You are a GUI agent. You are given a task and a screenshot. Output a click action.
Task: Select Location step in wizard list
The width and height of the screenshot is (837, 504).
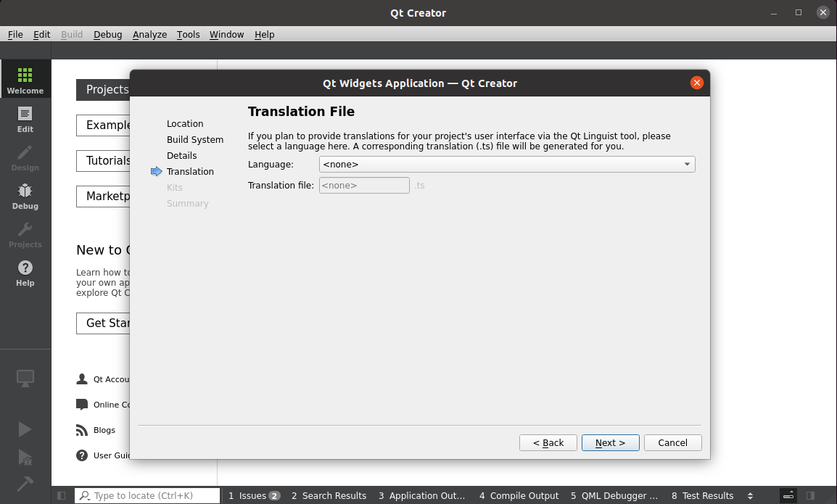point(185,123)
